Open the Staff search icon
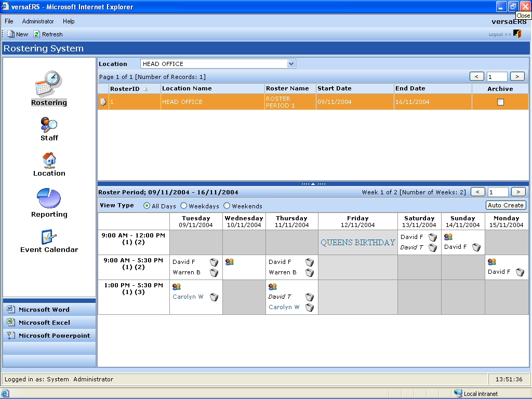Image resolution: width=532 pixels, height=399 pixels. coord(49,125)
